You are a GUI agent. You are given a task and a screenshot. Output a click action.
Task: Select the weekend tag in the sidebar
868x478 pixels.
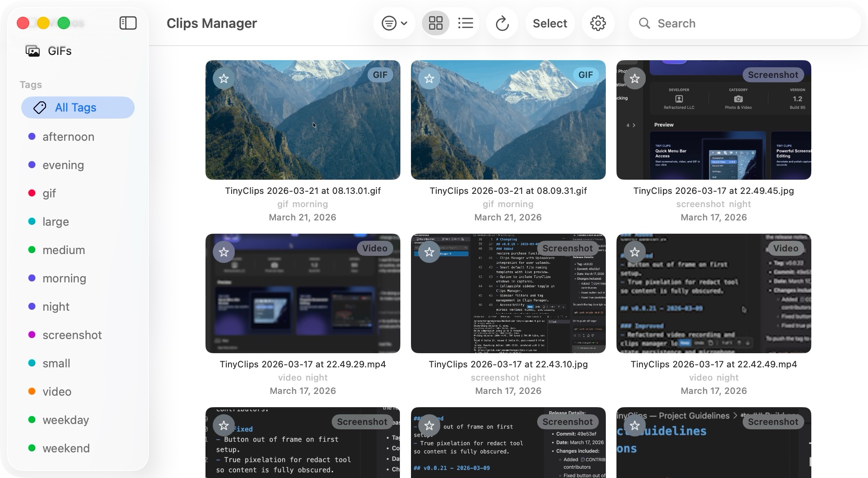click(x=66, y=448)
